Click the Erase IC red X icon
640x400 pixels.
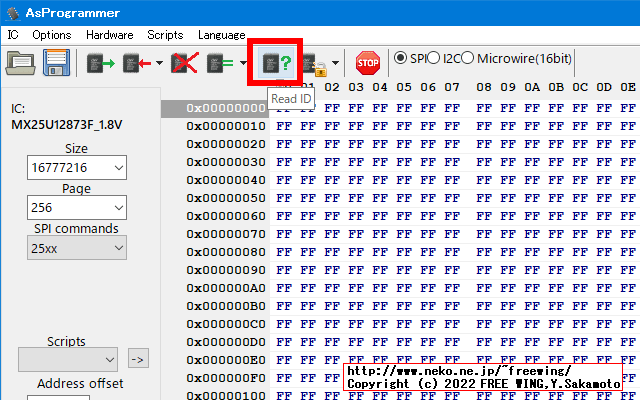185,63
